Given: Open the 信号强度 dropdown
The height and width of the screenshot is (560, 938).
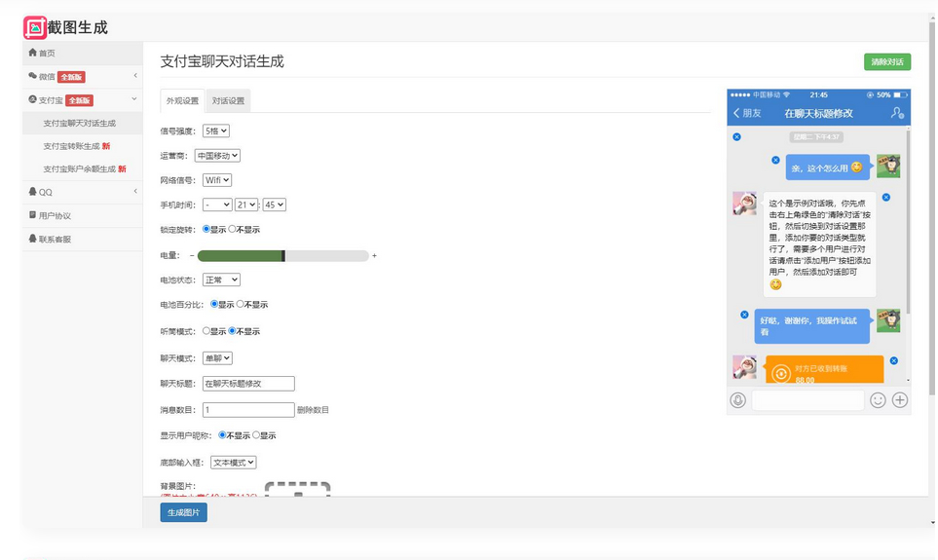Looking at the screenshot, I should (x=216, y=131).
